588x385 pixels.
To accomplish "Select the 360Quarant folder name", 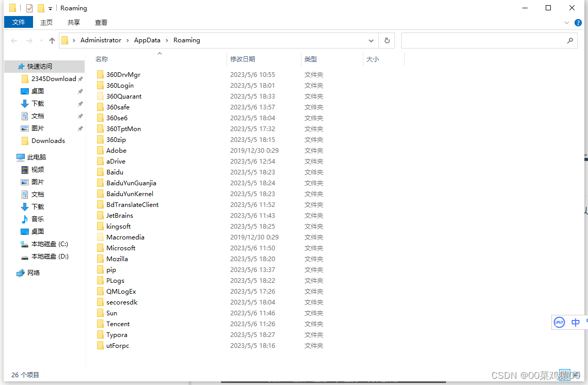I will [x=124, y=97].
